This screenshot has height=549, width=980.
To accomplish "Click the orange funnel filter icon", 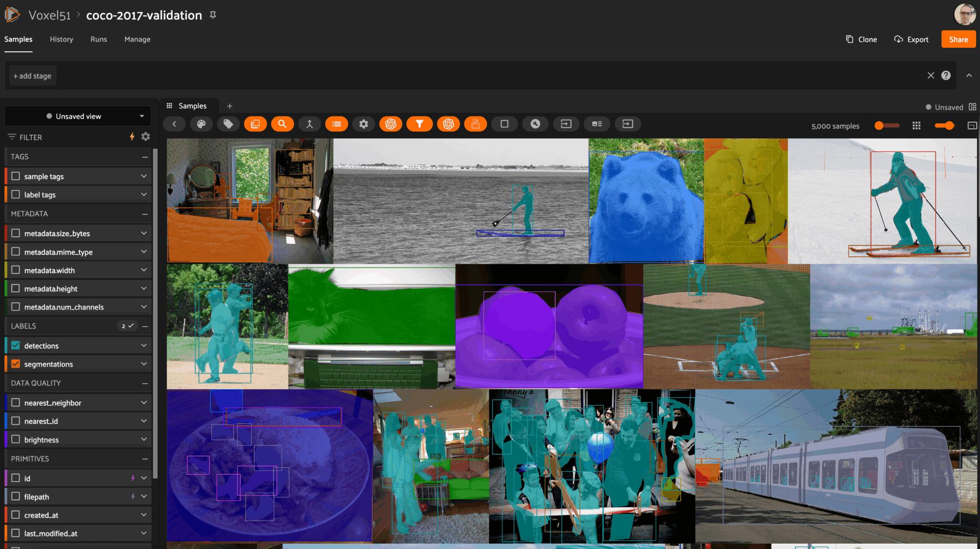I will [x=419, y=124].
